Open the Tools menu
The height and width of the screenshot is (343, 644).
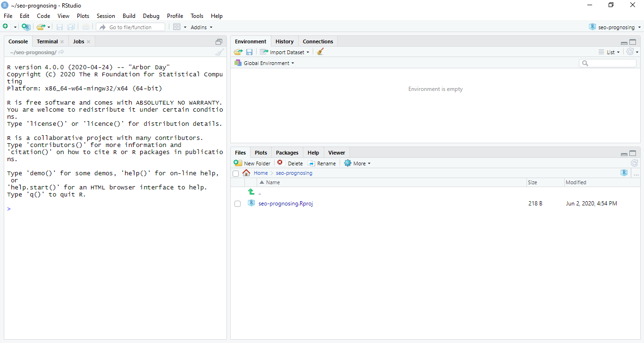pos(197,16)
